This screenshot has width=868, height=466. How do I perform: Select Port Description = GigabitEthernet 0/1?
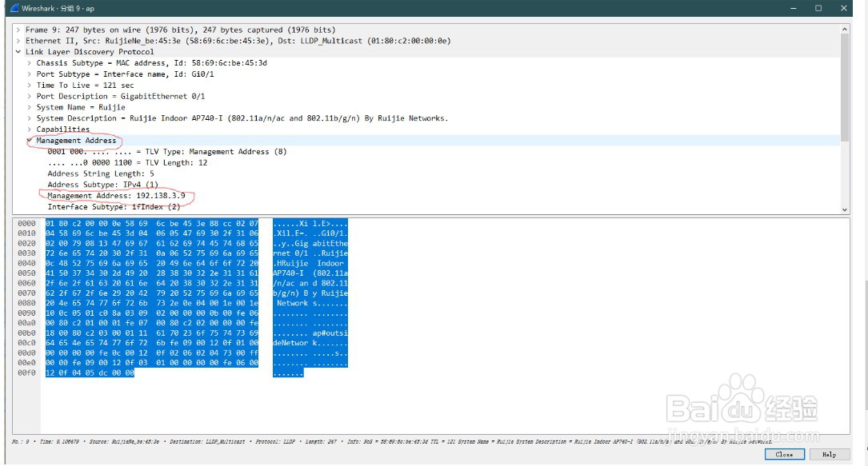point(121,96)
